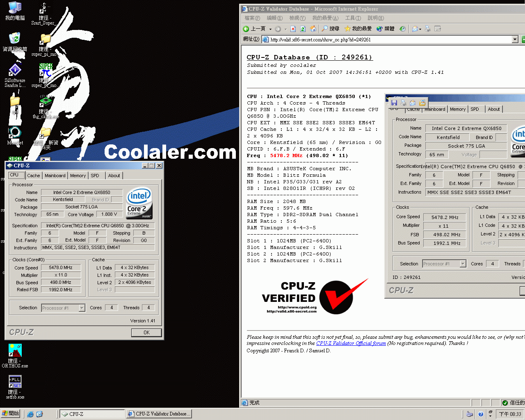This screenshot has width=525, height=420.
Task: Open the address bar URL dropdown
Action: [x=515, y=39]
